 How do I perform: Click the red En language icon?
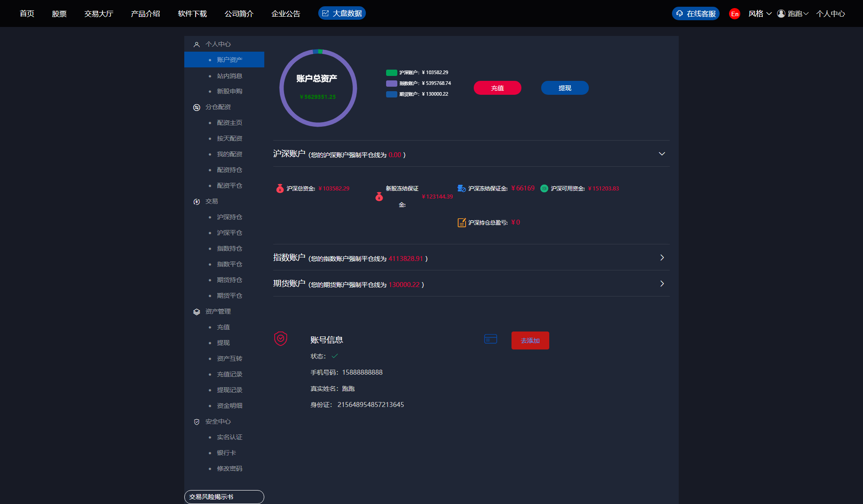pos(734,14)
